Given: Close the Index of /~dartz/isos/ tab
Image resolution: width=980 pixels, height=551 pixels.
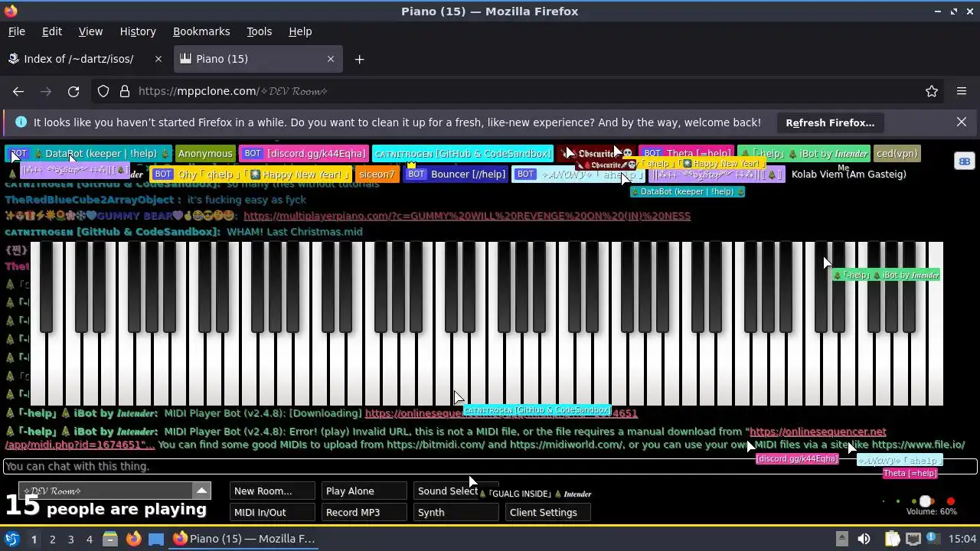Looking at the screenshot, I should click(158, 59).
